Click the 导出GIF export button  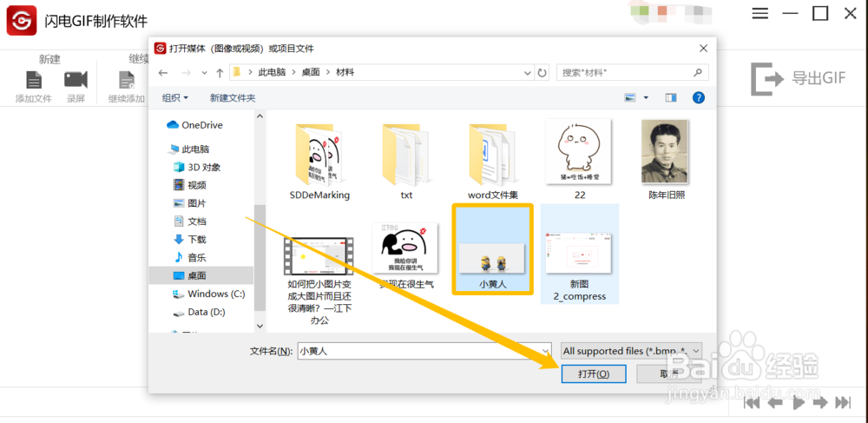pos(799,79)
